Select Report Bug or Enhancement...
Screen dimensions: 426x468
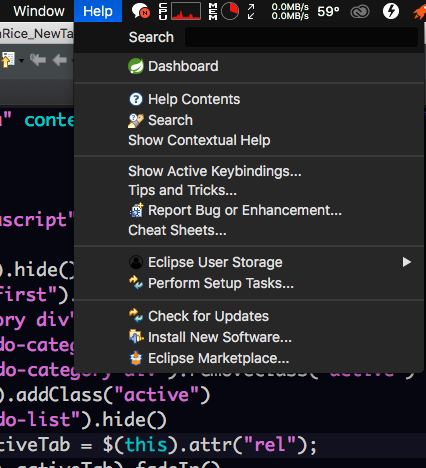[249, 210]
